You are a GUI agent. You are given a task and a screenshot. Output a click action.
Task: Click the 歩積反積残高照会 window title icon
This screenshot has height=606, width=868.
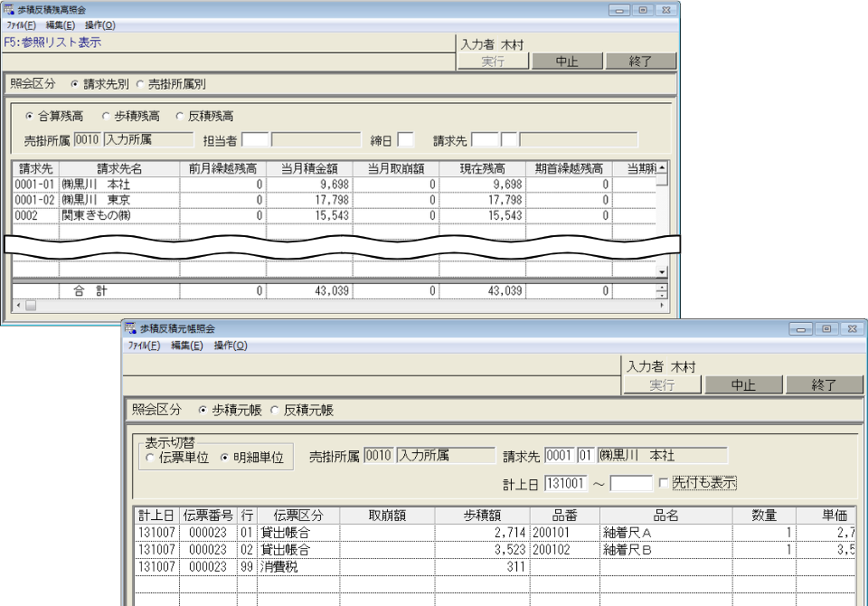click(x=9, y=10)
